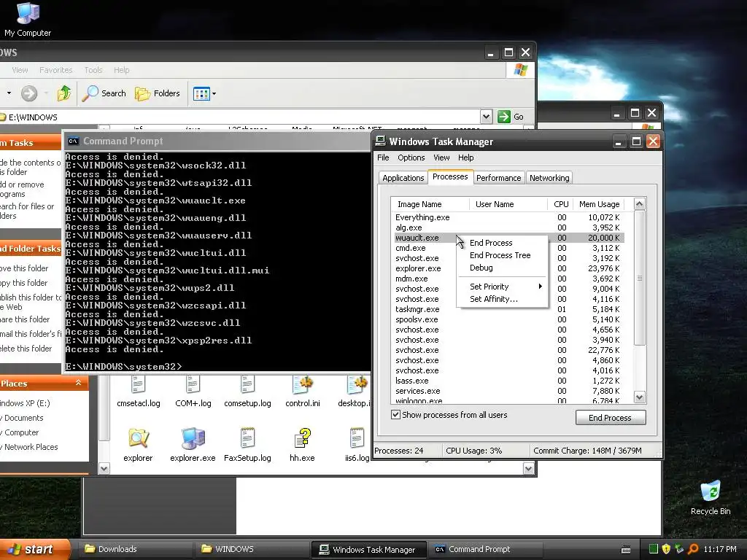Open the explorer help file icon
The image size is (747, 560).
[138, 445]
